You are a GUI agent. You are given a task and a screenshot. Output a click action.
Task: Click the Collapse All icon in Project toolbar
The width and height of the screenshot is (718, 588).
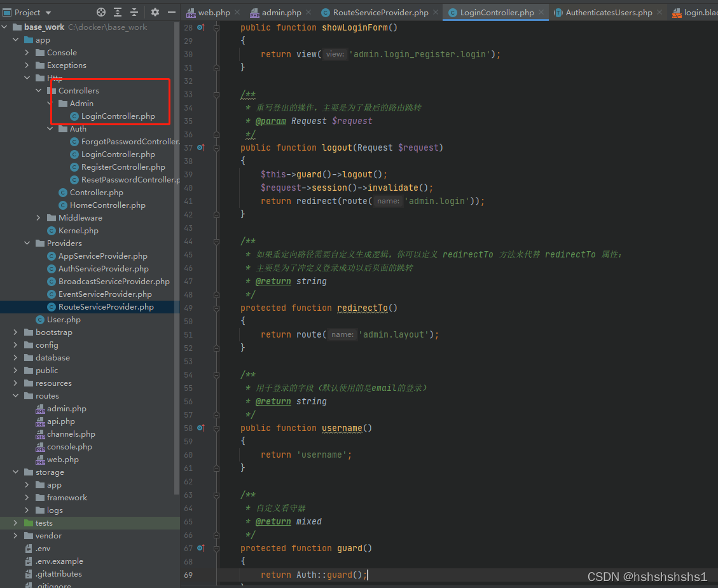click(x=134, y=12)
